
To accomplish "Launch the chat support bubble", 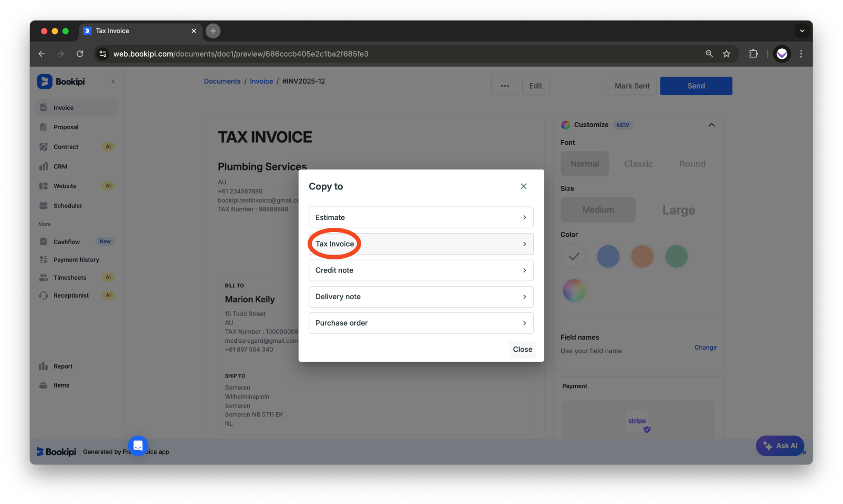I will tap(138, 446).
